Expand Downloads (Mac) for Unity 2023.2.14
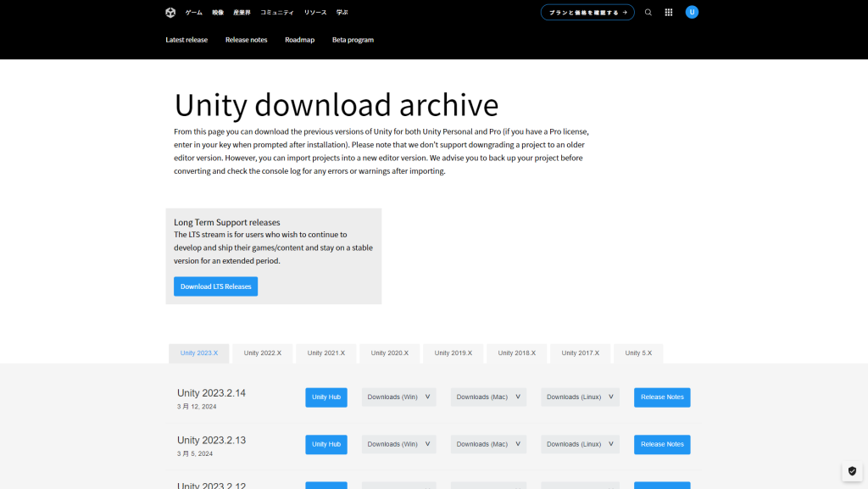868x489 pixels. point(488,397)
